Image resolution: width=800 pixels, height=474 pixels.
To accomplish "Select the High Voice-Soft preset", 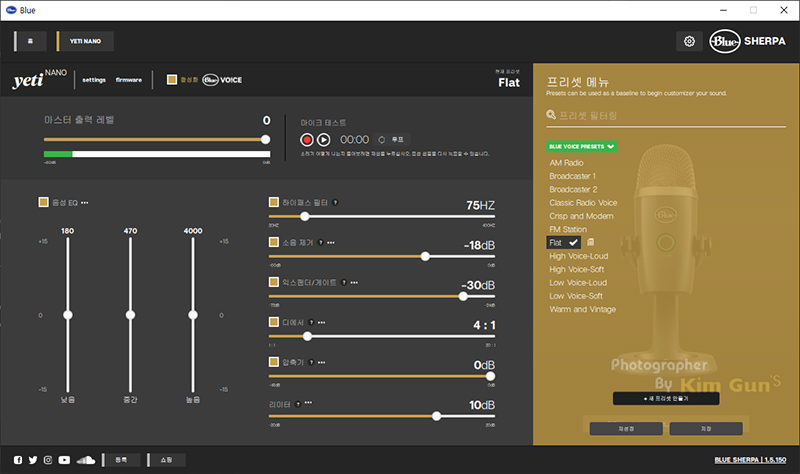I will point(577,269).
